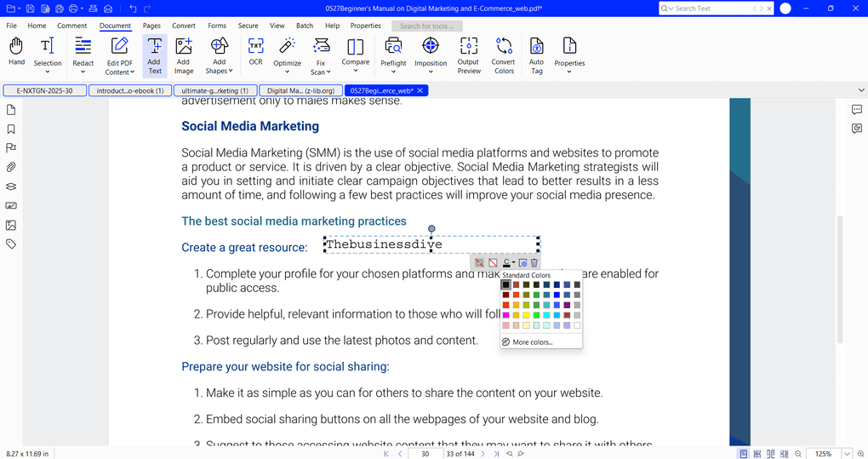
Task: Click the zoom in plus icon
Action: click(x=861, y=453)
